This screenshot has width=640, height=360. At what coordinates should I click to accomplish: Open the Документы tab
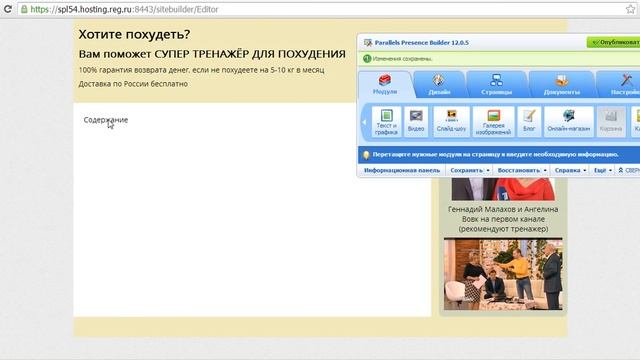click(x=562, y=85)
